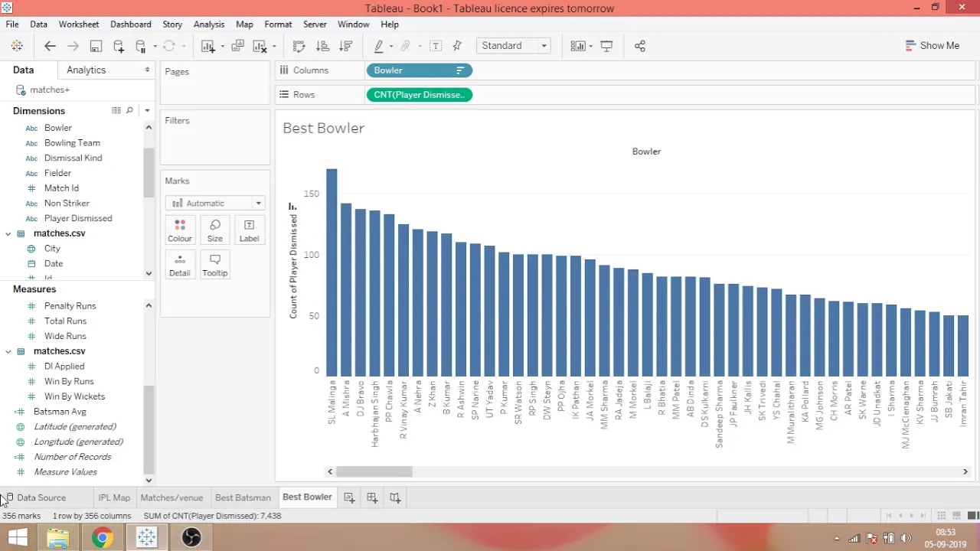Save the workbook with the disk icon
This screenshot has width=980, height=551.
96,46
